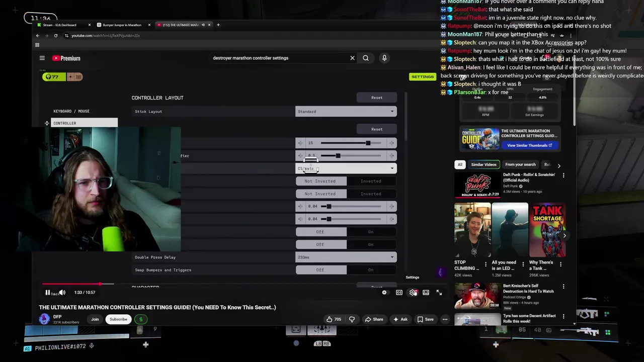Go to YouTube Premium home logo
The height and width of the screenshot is (362, 644).
[x=66, y=58]
